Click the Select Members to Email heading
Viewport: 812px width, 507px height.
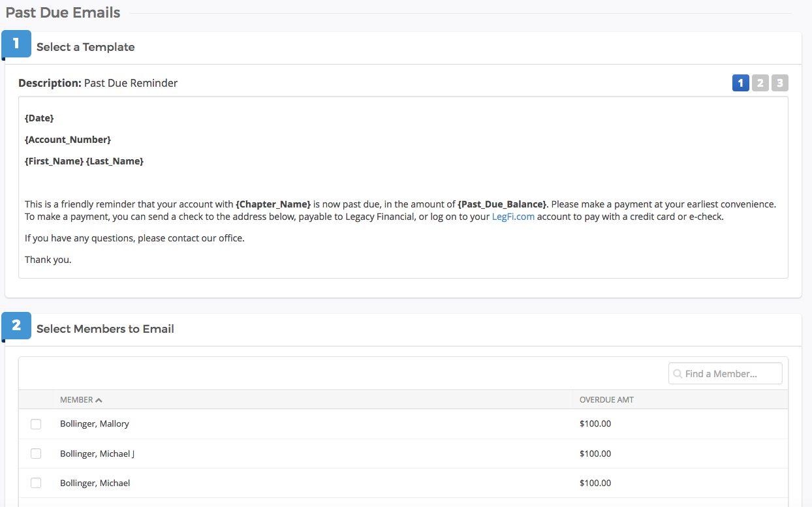pos(105,328)
